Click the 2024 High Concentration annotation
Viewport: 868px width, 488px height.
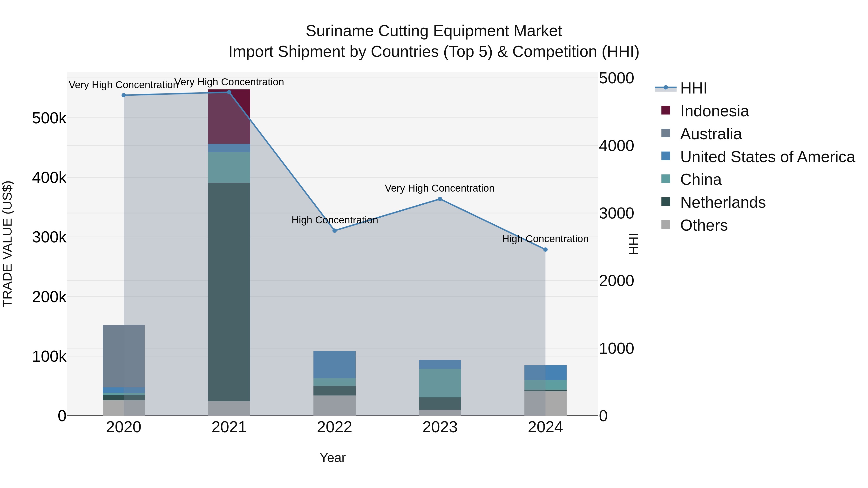[545, 239]
